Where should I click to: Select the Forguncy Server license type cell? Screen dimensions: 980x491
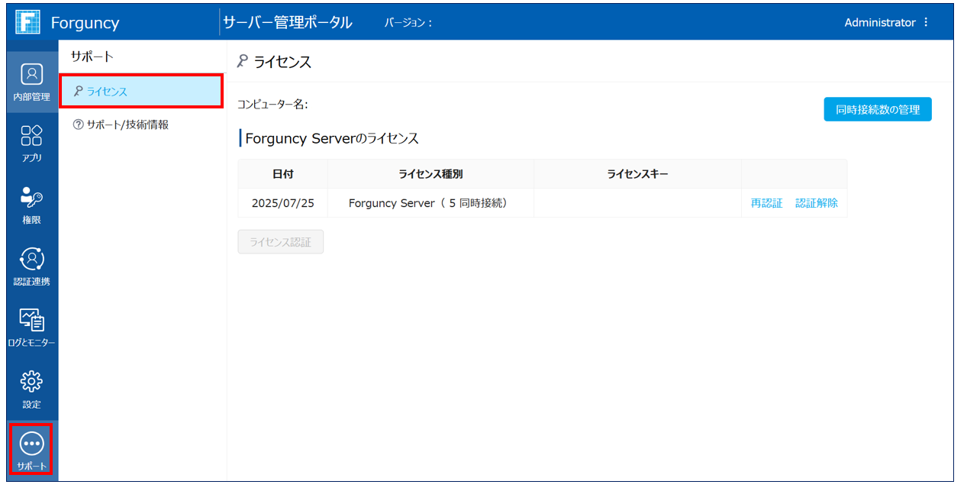430,203
